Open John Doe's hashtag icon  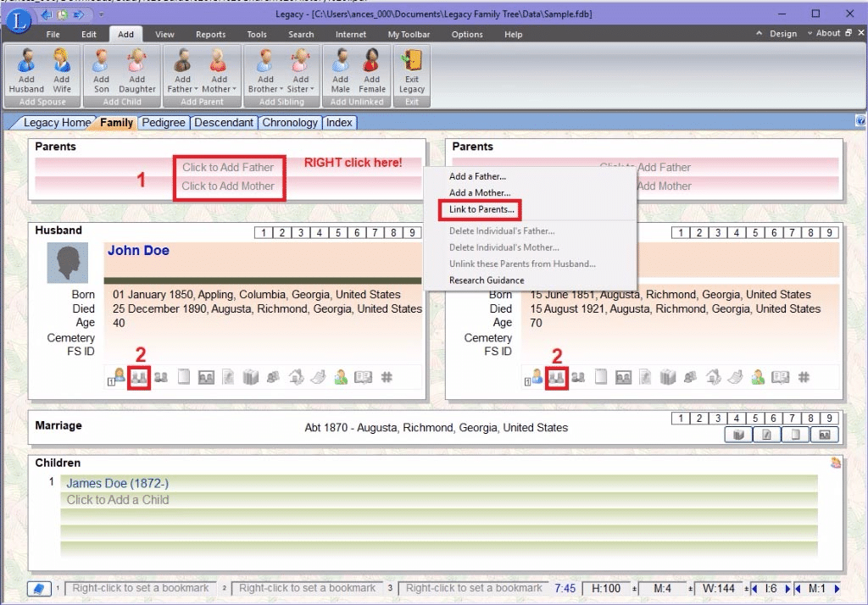387,378
